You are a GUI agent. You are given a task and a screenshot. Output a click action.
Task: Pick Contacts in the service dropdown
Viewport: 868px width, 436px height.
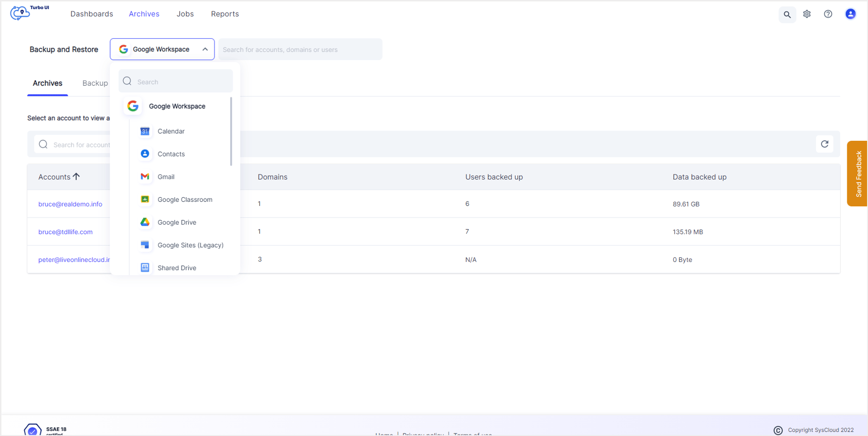(x=171, y=154)
